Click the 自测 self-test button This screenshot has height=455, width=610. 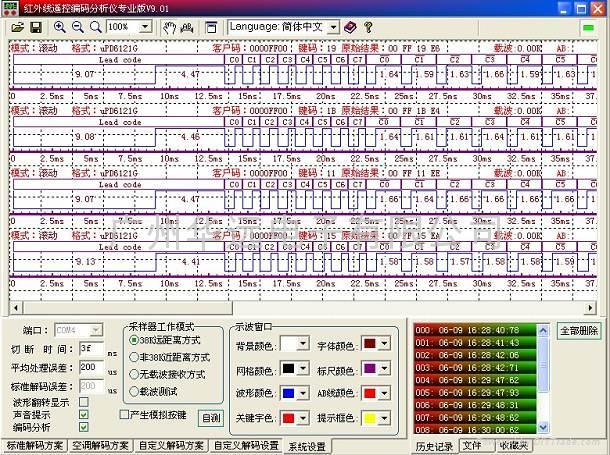coord(211,418)
